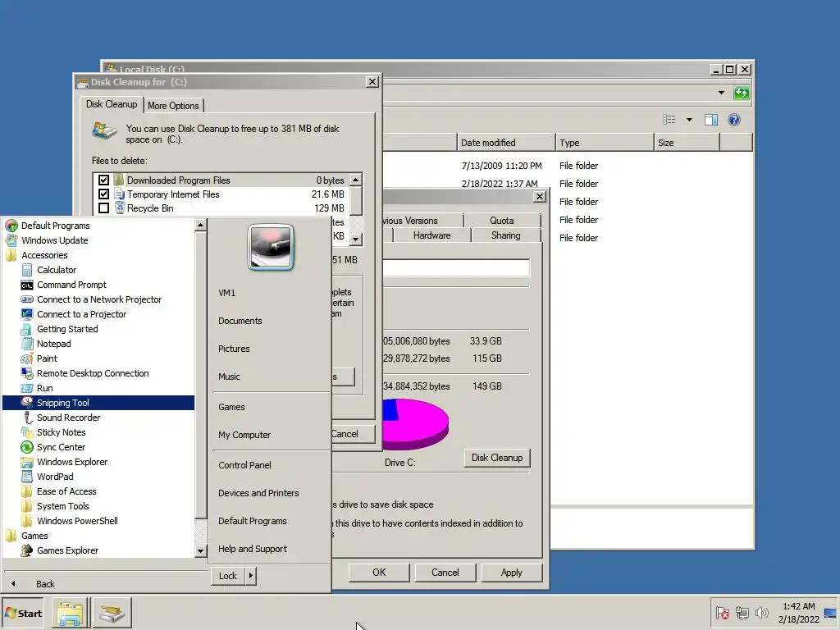Launch Snipping Tool
This screenshot has height=630, width=840.
click(x=99, y=403)
